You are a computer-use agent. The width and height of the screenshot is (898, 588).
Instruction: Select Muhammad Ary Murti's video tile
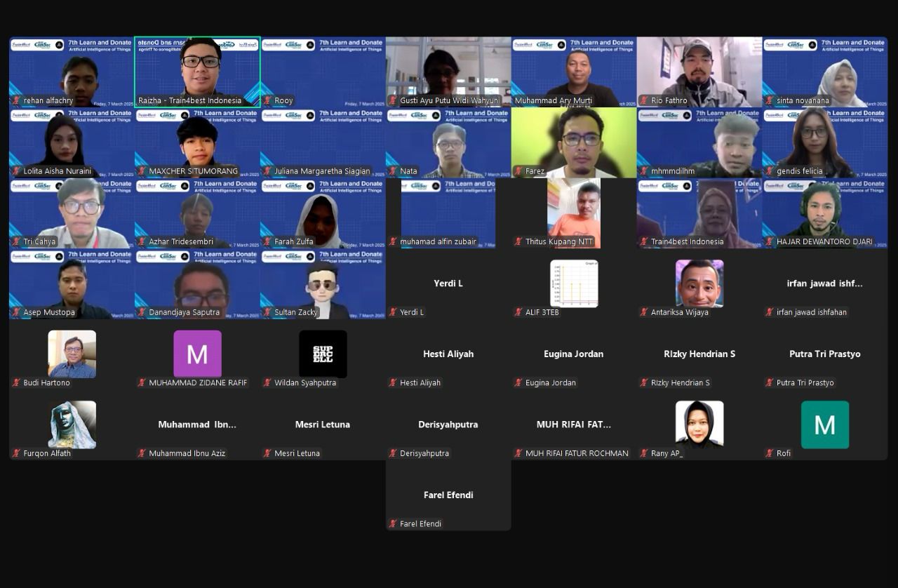pyautogui.click(x=573, y=70)
